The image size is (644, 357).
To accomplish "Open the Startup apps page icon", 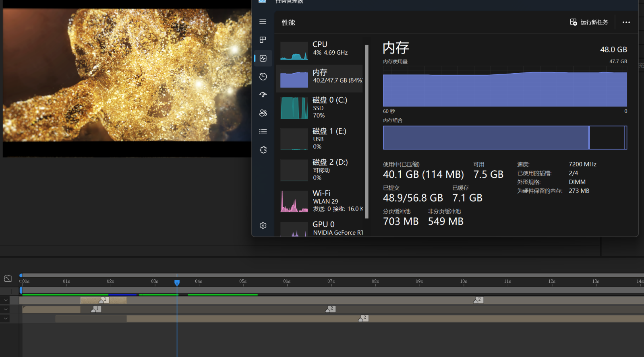I will pos(263,95).
